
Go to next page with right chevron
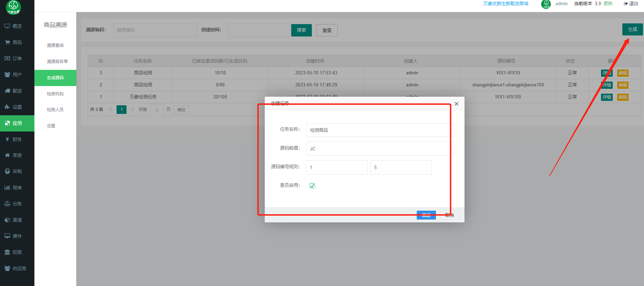point(133,109)
